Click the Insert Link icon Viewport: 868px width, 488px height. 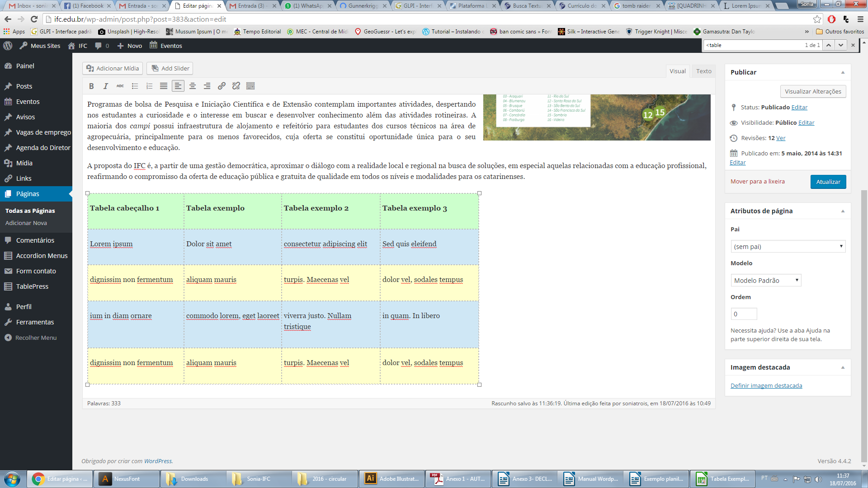click(222, 86)
